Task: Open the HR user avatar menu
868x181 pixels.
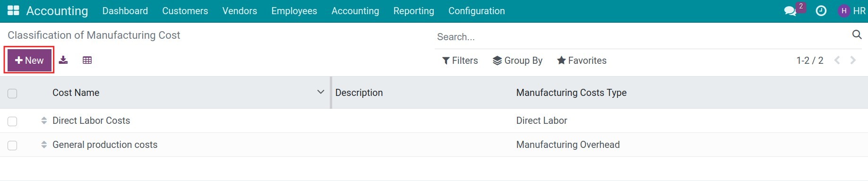Action: pyautogui.click(x=851, y=10)
